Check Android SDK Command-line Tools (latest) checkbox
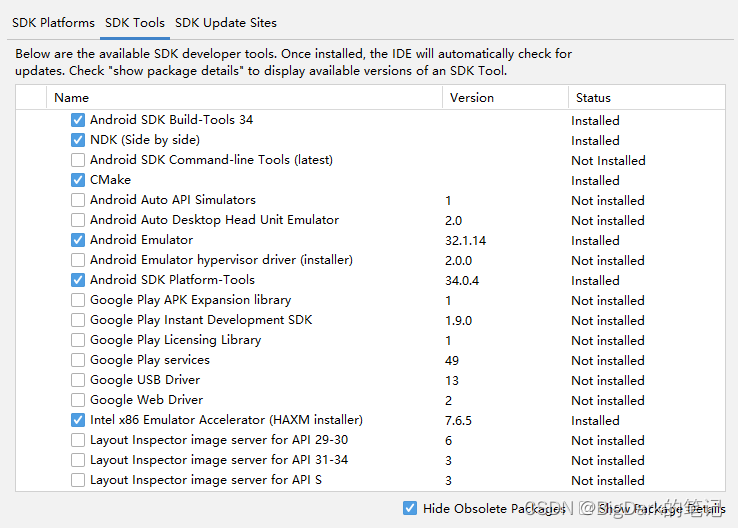 [x=78, y=160]
